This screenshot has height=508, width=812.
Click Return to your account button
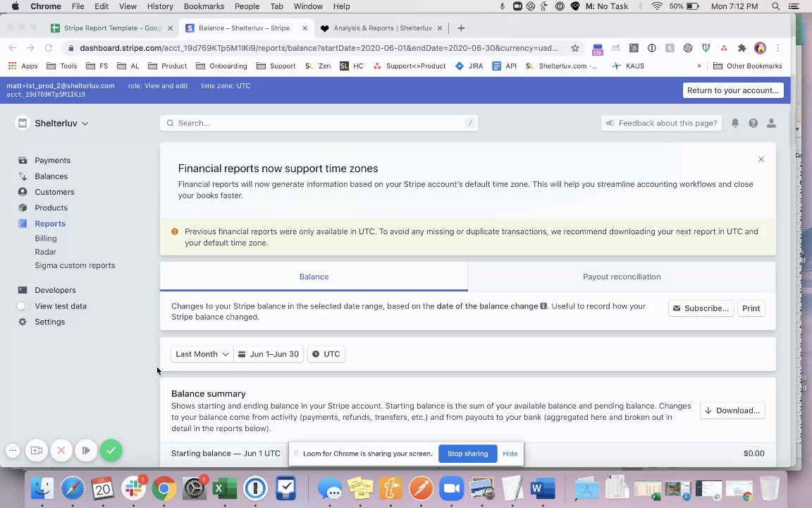point(733,91)
